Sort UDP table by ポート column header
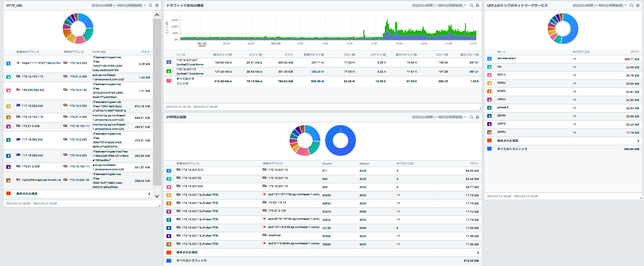Viewport: 644px width, 266px height. tap(501, 51)
